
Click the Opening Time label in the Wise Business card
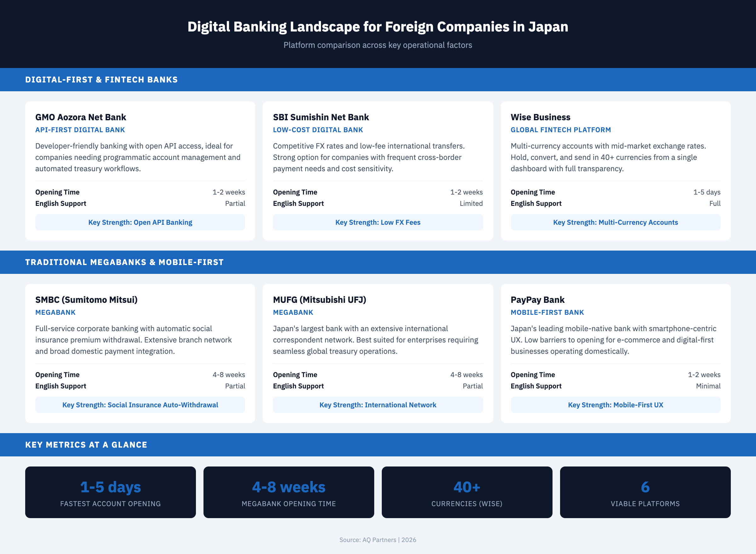533,192
